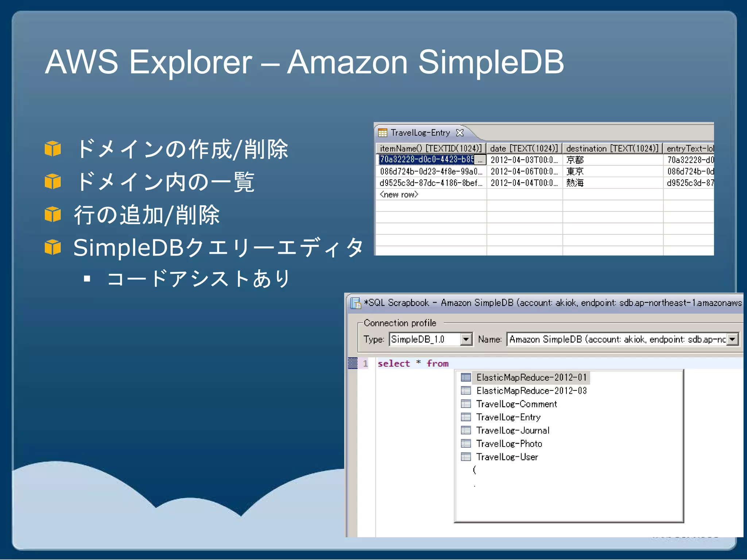This screenshot has height=560, width=747.
Task: Click the TravelLog-Comment table icon
Action: 466,404
